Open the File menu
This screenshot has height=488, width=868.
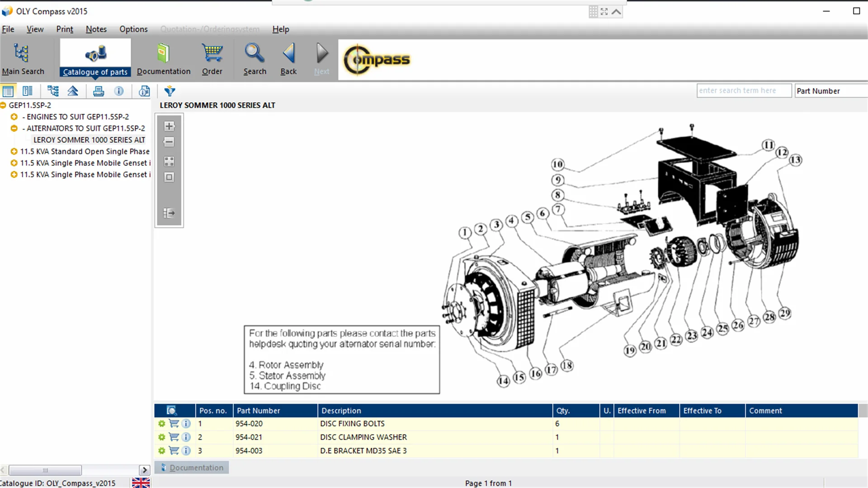tap(8, 29)
